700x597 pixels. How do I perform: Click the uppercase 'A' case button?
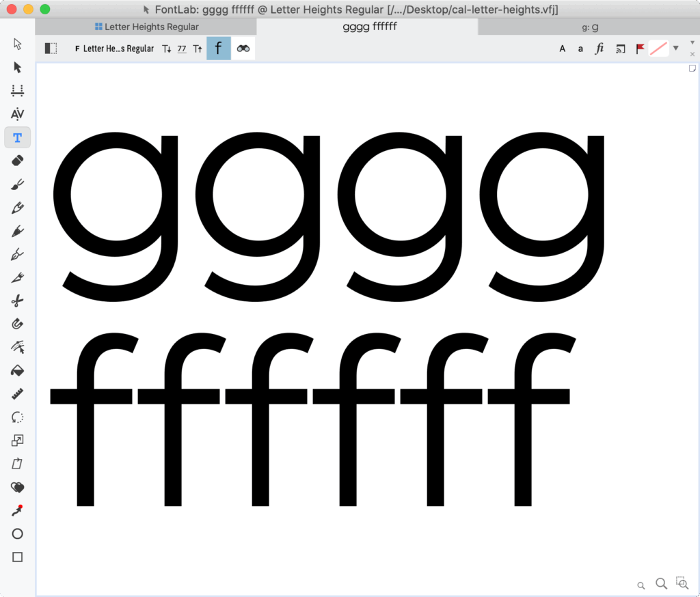563,48
